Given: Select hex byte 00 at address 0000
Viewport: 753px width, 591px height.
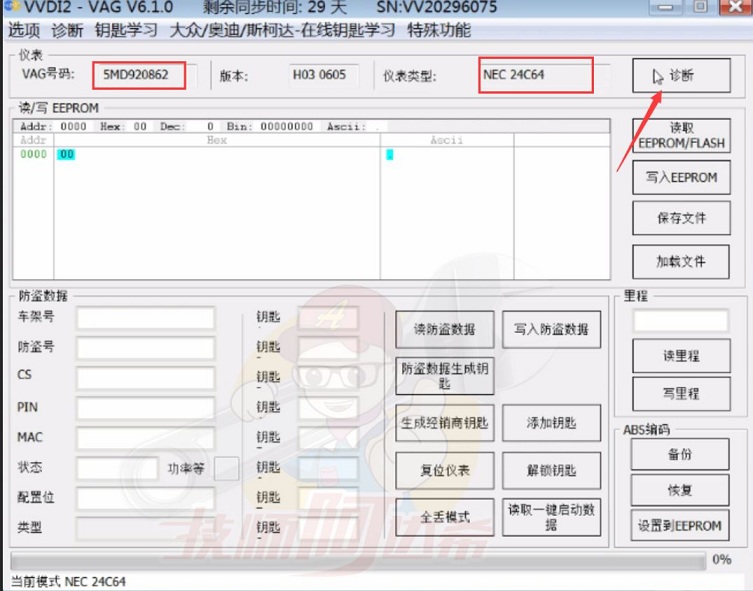Looking at the screenshot, I should click(x=66, y=155).
